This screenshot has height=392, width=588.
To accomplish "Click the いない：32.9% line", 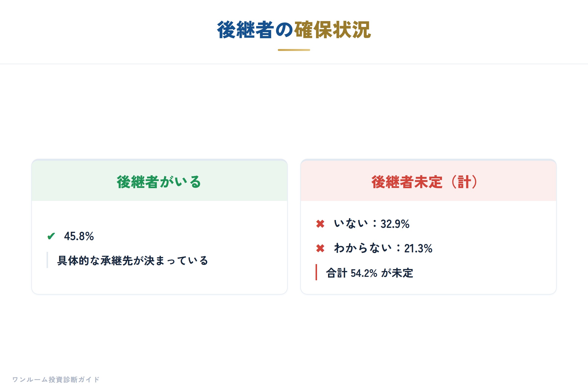I will click(372, 224).
